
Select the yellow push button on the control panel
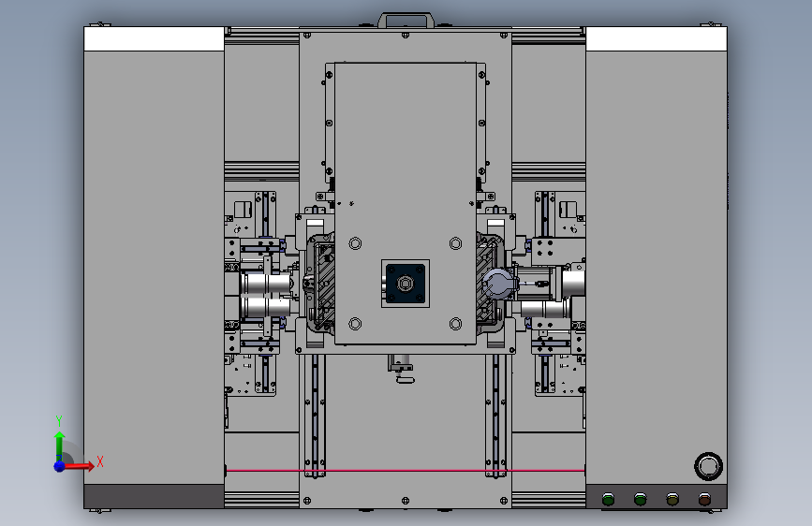[672, 499]
